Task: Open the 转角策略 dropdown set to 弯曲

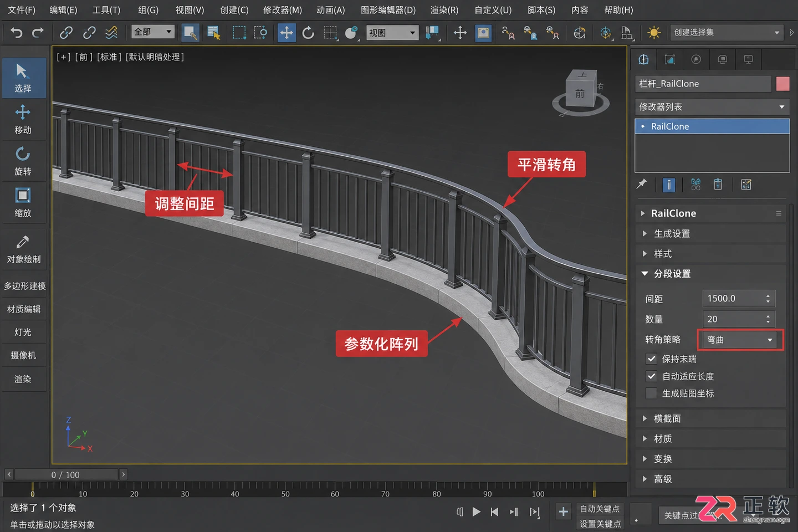Action: [x=740, y=340]
